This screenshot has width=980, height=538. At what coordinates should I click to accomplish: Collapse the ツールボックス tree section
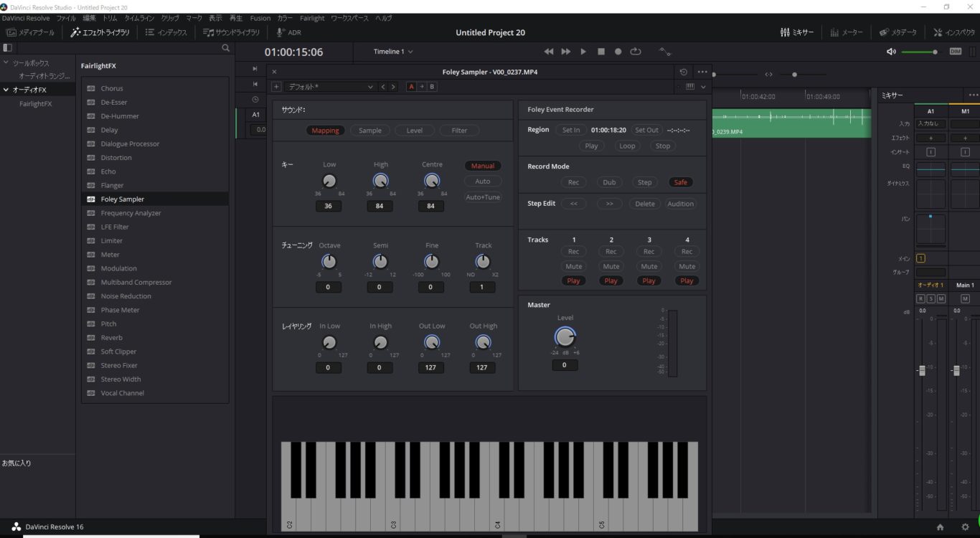coord(6,63)
